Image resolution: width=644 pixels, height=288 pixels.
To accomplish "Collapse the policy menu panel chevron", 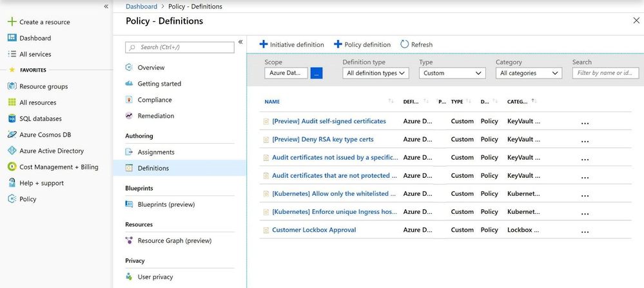I will [240, 42].
